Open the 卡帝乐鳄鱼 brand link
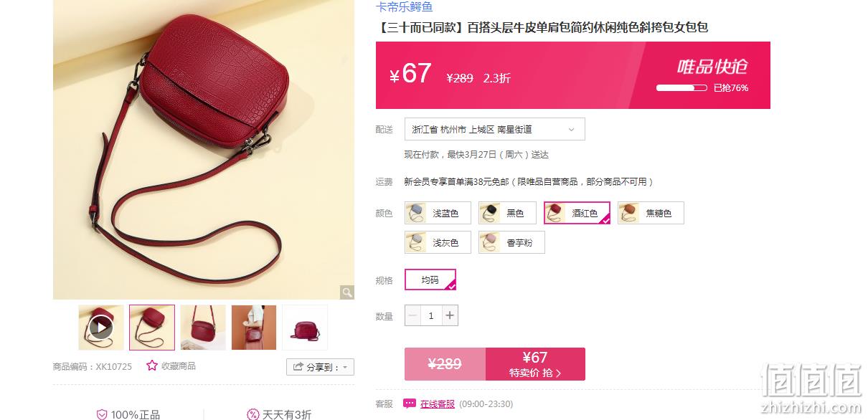868x420 pixels. 405,7
